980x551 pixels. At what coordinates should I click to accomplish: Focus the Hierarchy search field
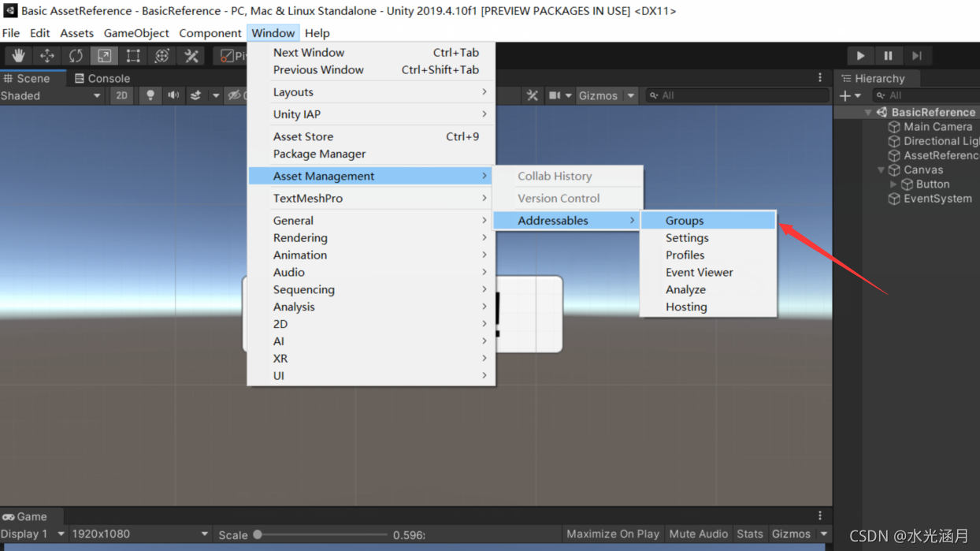tap(926, 95)
